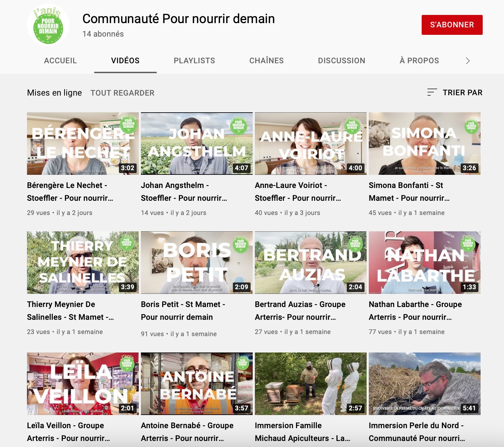The image size is (504, 447).
Task: Play the Johan Angsthelm video thumbnail
Action: 197,144
